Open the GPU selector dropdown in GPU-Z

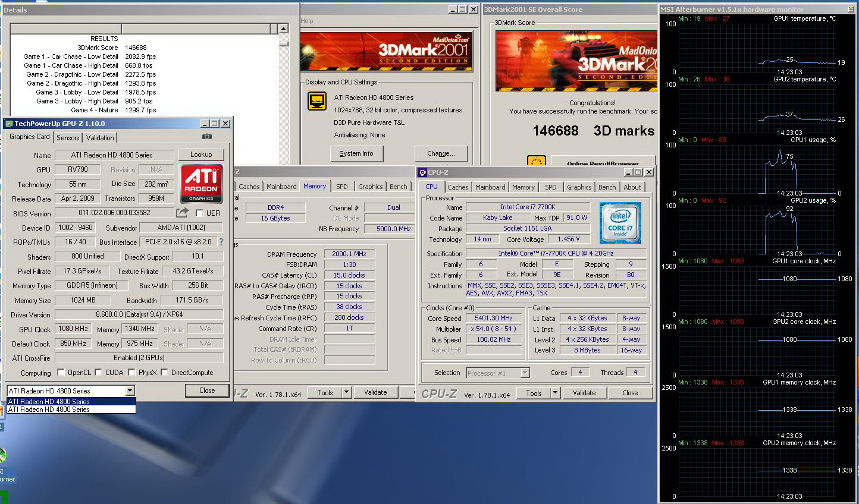click(130, 390)
